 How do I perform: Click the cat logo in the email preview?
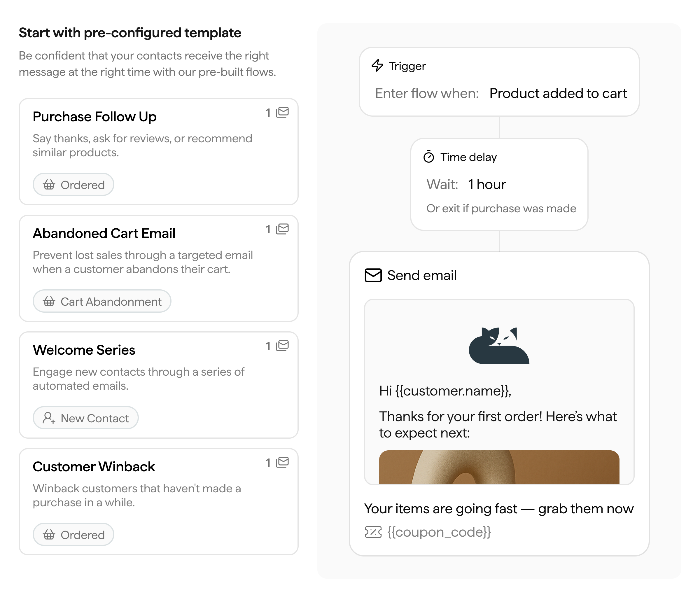tap(499, 345)
